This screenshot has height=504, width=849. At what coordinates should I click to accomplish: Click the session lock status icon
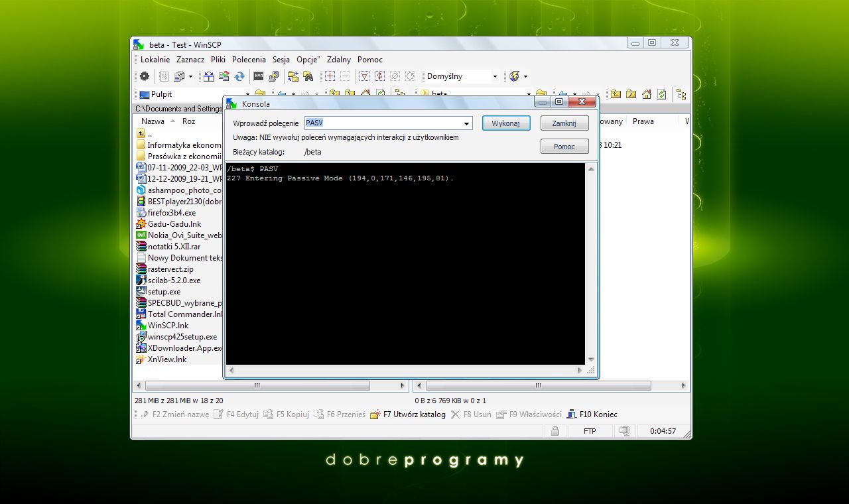[x=555, y=431]
